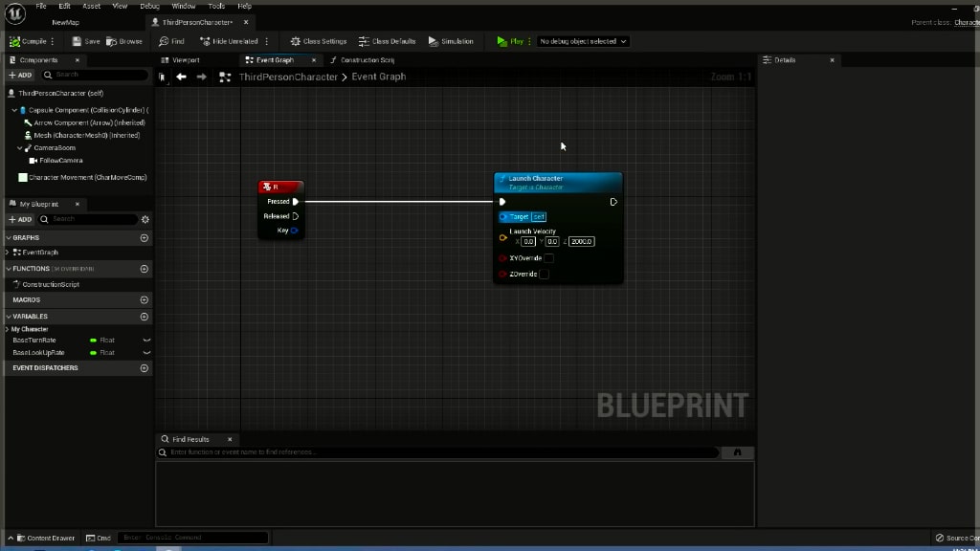The width and height of the screenshot is (980, 551).
Task: Browse to asset in Content Browser
Action: (124, 41)
